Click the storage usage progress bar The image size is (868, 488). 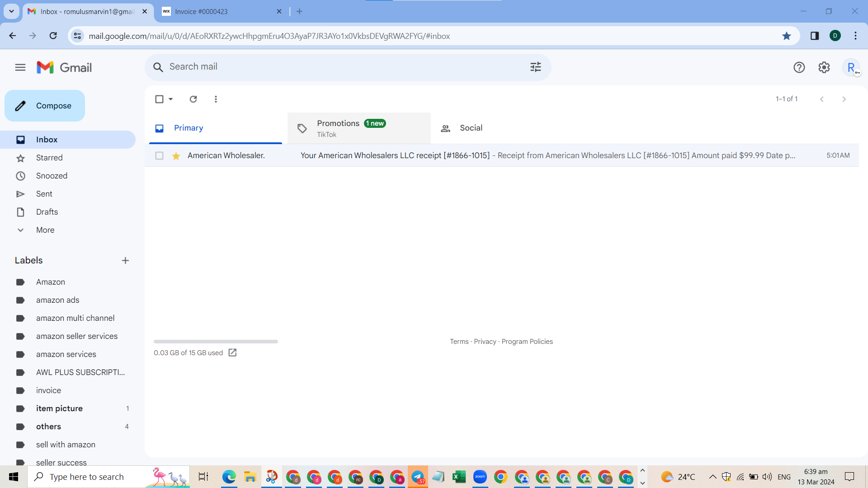[216, 342]
